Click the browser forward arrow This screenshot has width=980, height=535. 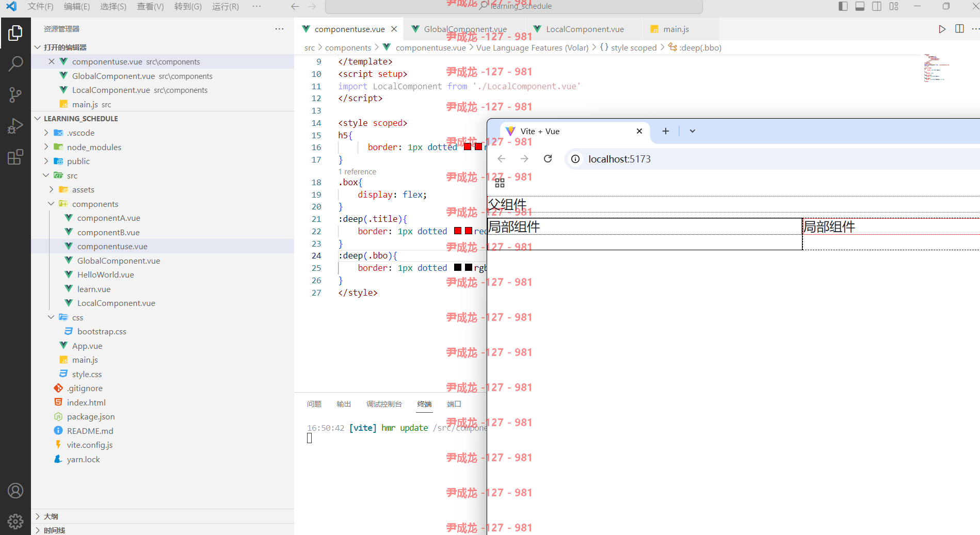point(524,159)
